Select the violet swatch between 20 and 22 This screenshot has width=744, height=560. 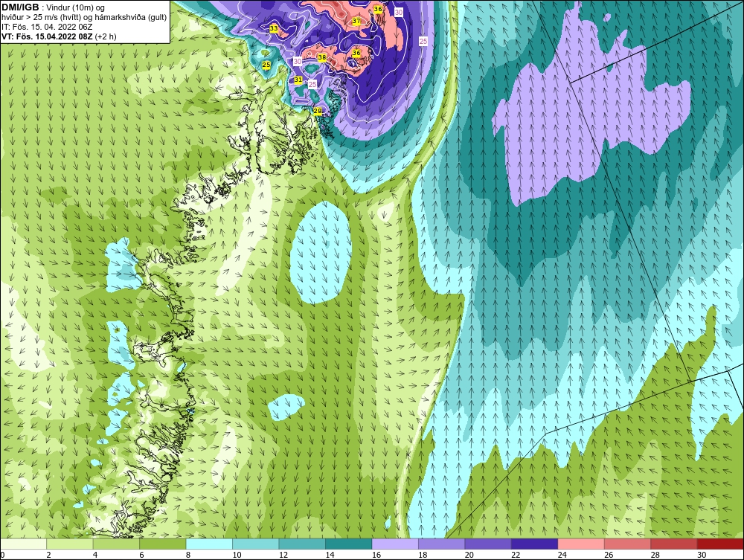tap(488, 544)
